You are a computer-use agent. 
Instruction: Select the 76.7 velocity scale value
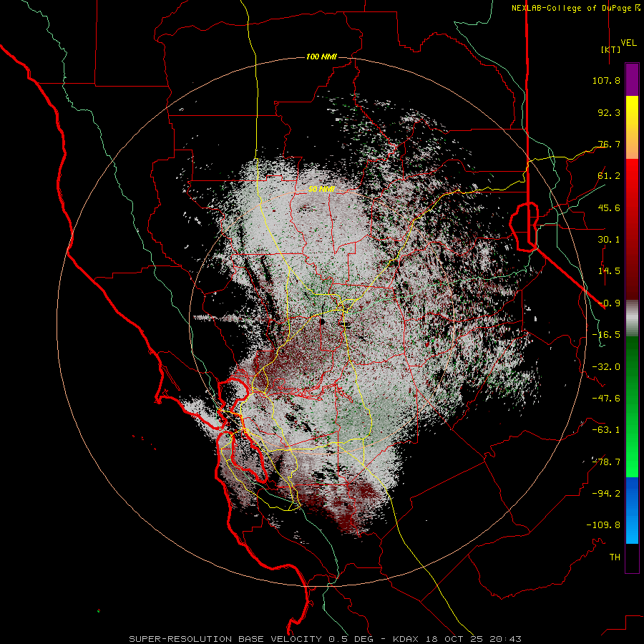click(x=609, y=144)
